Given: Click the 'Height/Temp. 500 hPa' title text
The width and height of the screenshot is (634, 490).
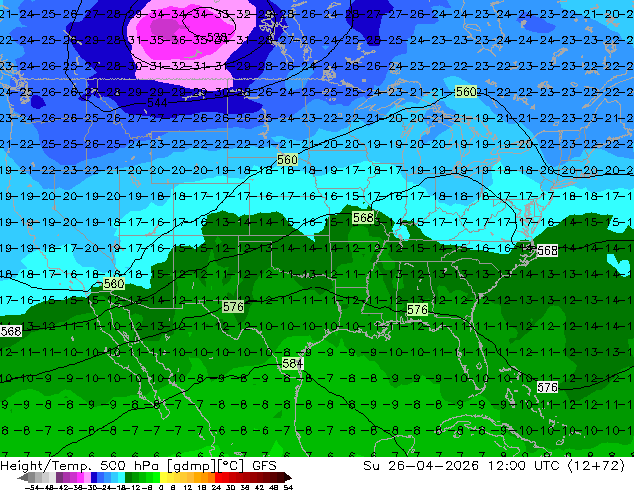Looking at the screenshot, I should pos(79,466).
